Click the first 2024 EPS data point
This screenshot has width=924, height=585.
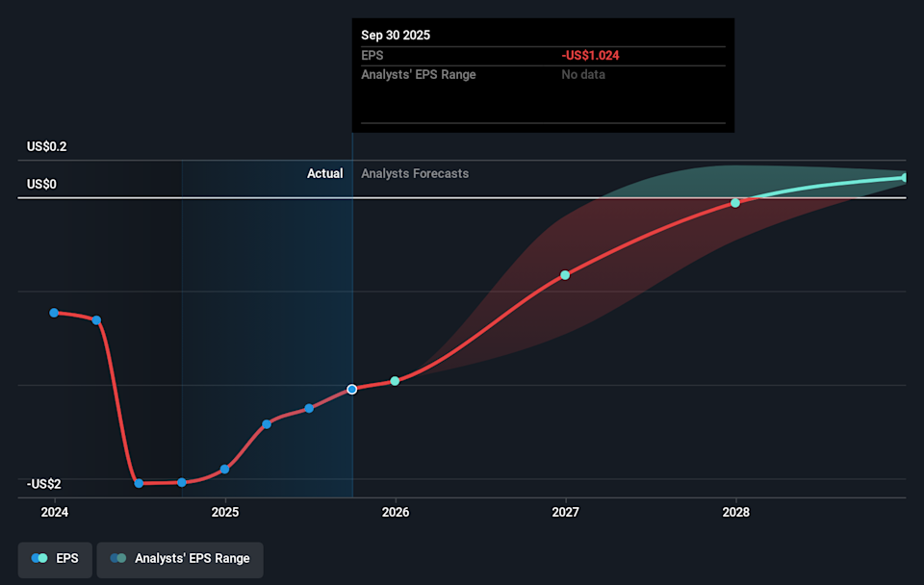(x=54, y=312)
